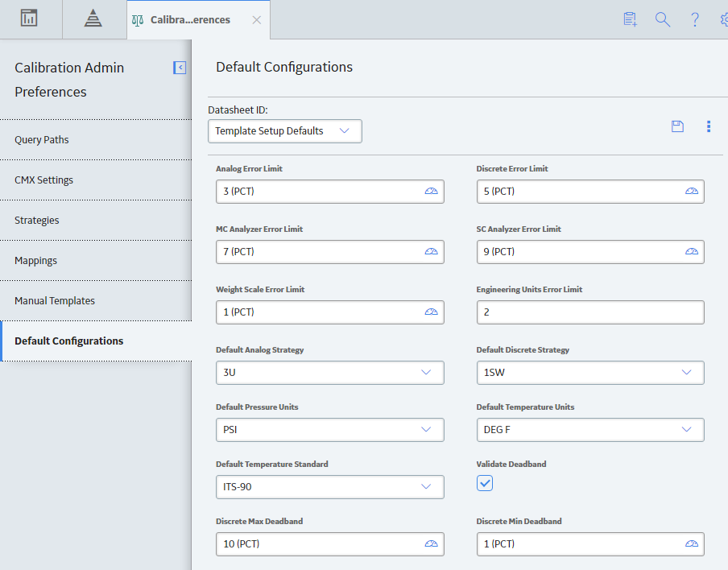Open the dashboard chart icon tab
The width and height of the screenshot is (728, 570).
click(x=29, y=19)
